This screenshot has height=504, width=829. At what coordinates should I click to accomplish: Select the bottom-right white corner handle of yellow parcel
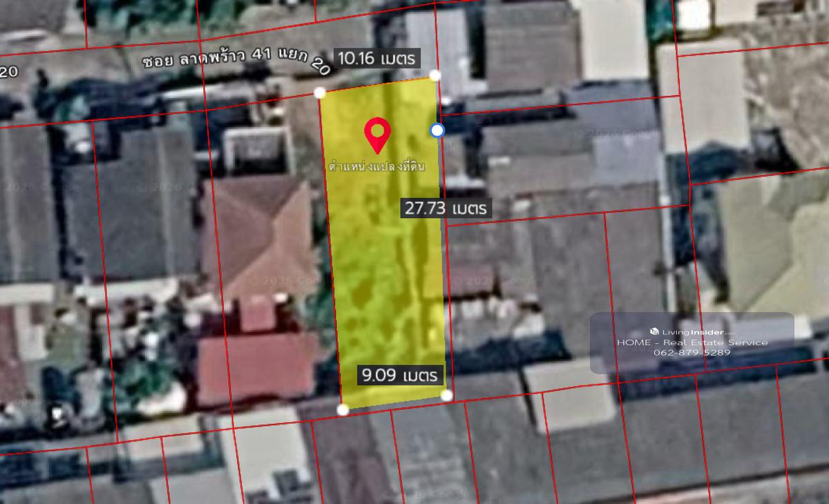446,395
